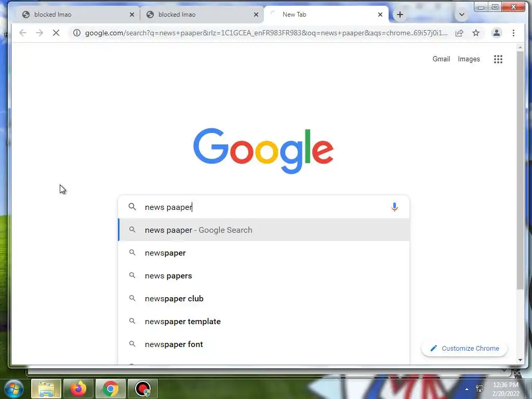Open a new tab with plus button
The width and height of the screenshot is (532, 399).
[x=400, y=15]
